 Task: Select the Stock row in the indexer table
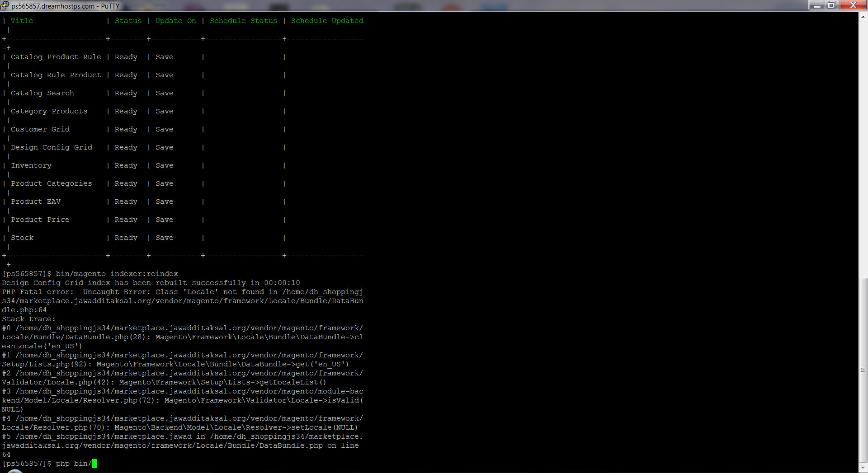click(x=22, y=238)
